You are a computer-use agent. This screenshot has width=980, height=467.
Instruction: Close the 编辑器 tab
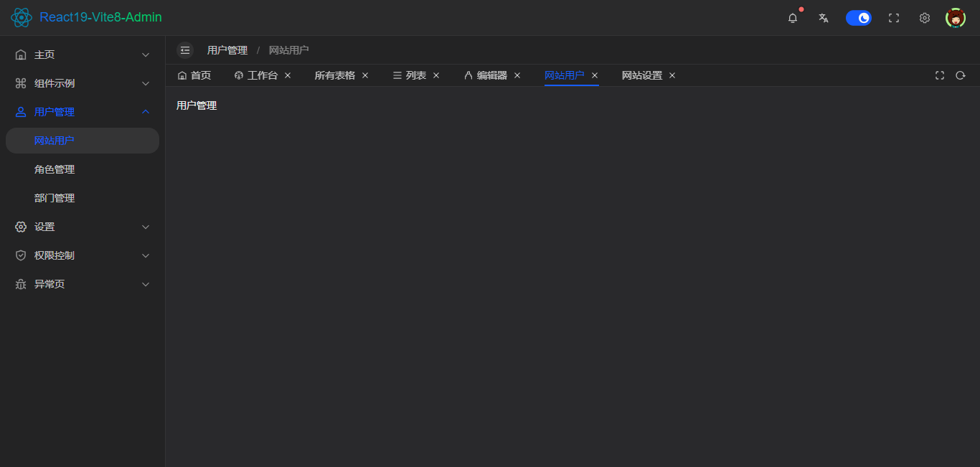tap(517, 75)
